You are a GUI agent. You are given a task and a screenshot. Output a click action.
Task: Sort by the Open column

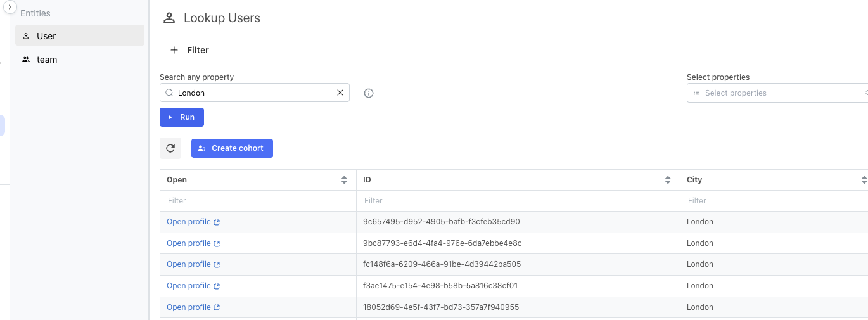click(344, 180)
